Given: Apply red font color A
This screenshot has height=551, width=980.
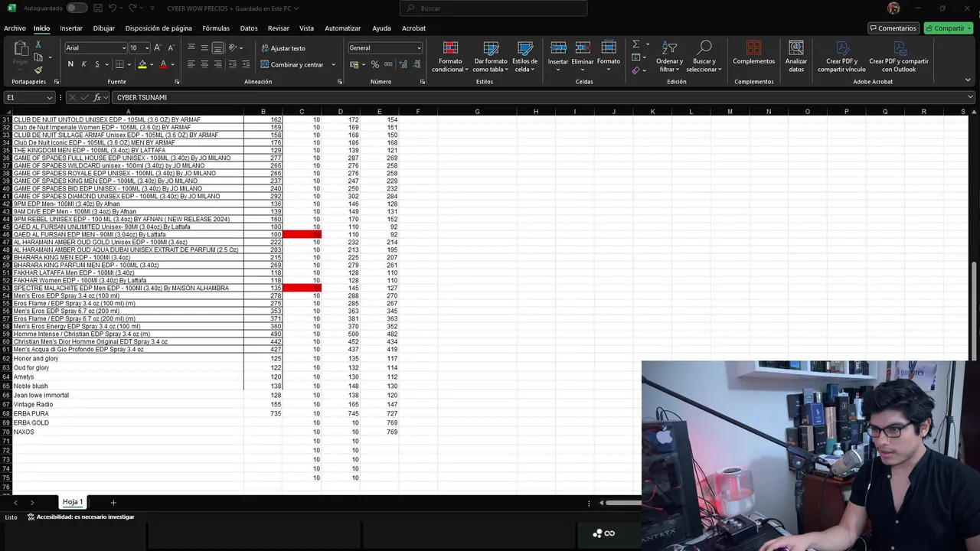Looking at the screenshot, I should pyautogui.click(x=163, y=64).
